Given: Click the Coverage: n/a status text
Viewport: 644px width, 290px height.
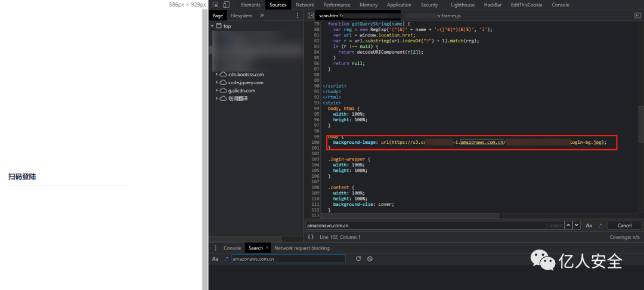Looking at the screenshot, I should (624, 237).
